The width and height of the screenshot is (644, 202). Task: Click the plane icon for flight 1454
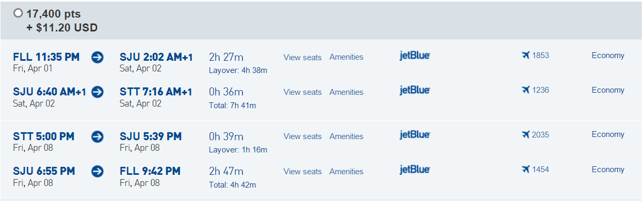(x=525, y=169)
